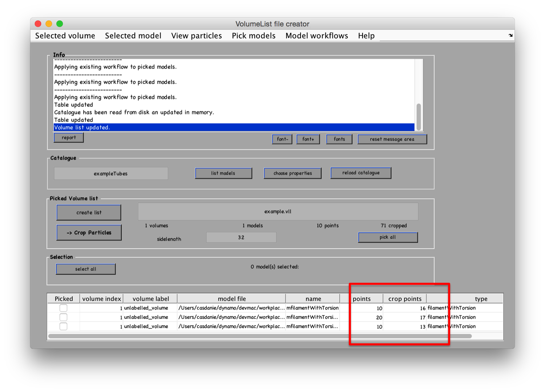Click the Crop Particles button
Image resolution: width=545 pixels, height=392 pixels.
tap(89, 233)
